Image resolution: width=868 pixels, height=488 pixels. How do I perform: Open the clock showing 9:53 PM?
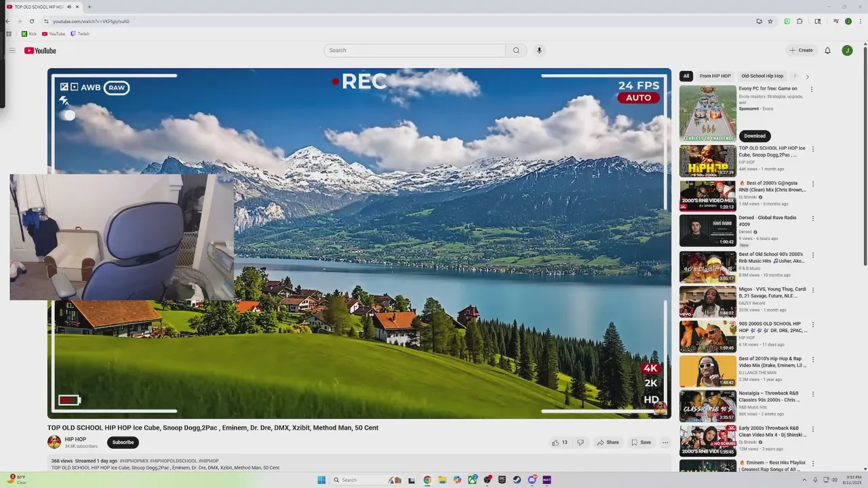pos(852,480)
